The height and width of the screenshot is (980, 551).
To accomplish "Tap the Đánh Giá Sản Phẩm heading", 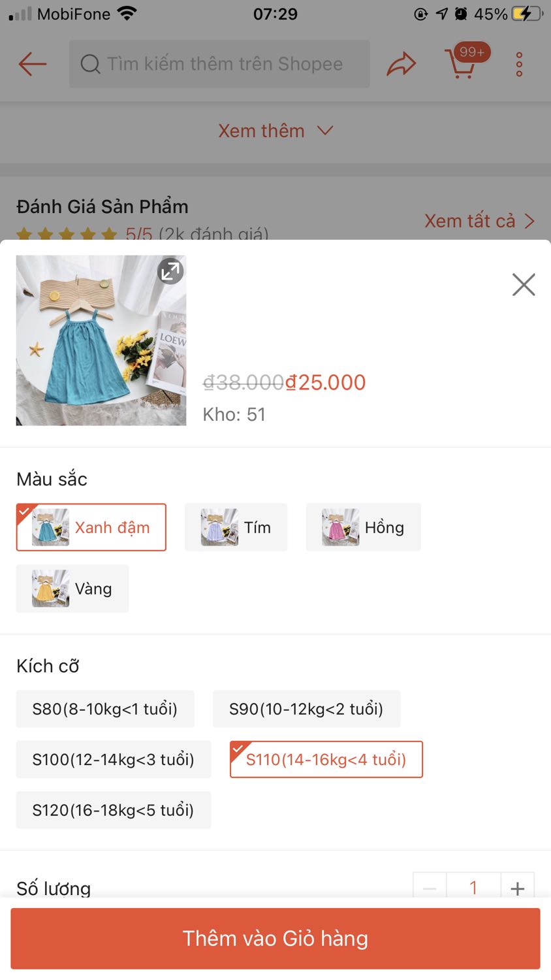I will click(x=102, y=206).
